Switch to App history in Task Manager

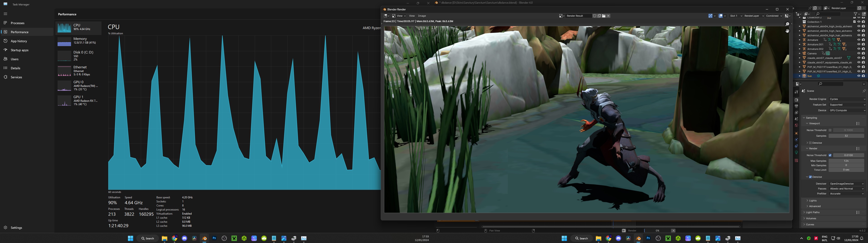[x=27, y=41]
